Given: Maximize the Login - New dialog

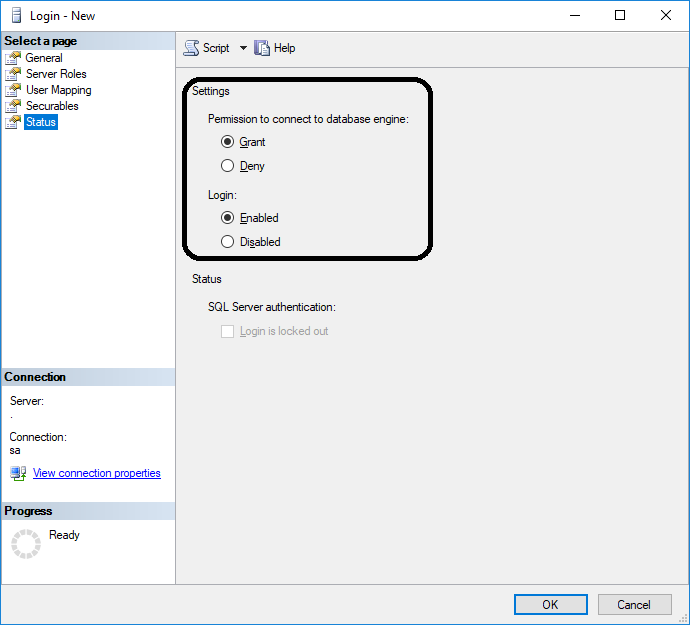Looking at the screenshot, I should (x=620, y=15).
